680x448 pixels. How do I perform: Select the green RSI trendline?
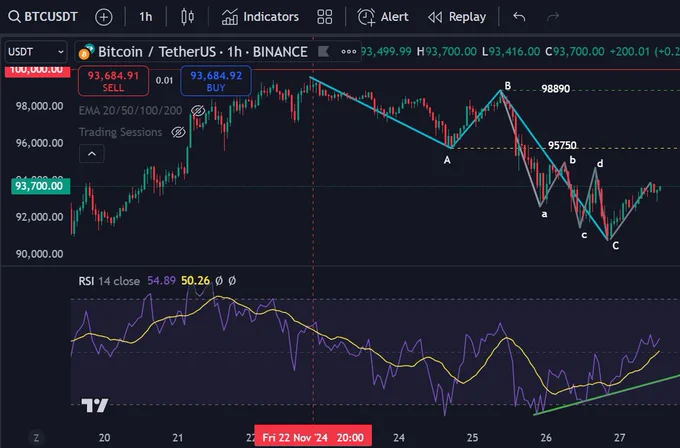pos(607,394)
